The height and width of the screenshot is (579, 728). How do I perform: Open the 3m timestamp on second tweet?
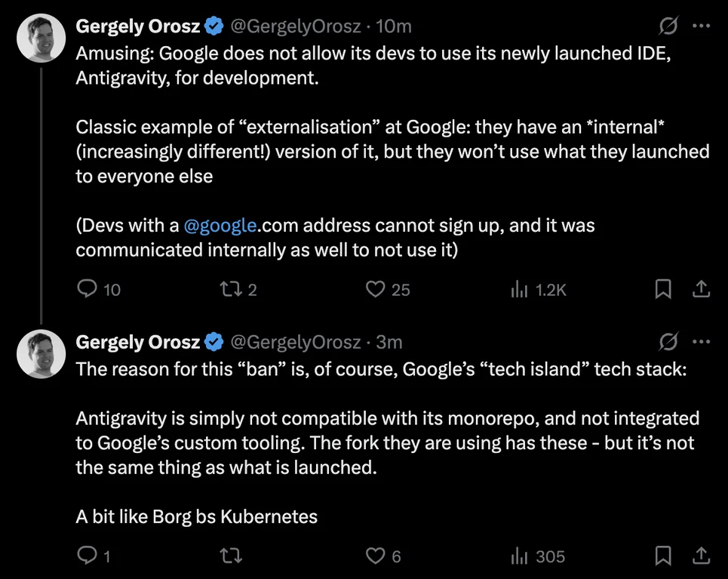[389, 342]
